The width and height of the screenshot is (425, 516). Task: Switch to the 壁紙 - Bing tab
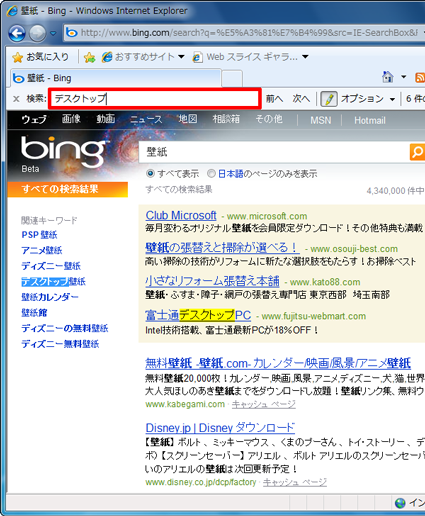(x=115, y=78)
